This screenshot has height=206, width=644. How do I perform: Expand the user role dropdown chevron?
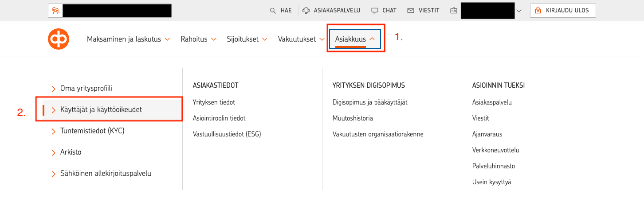click(x=520, y=11)
